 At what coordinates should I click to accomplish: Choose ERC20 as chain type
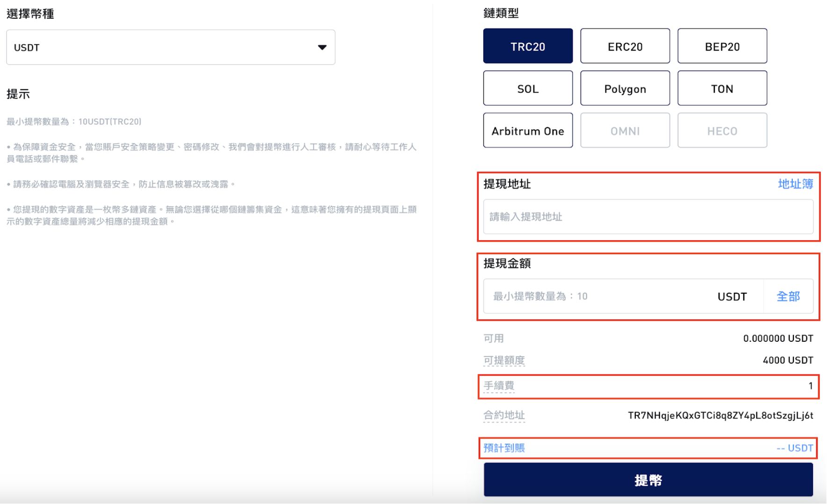[625, 46]
